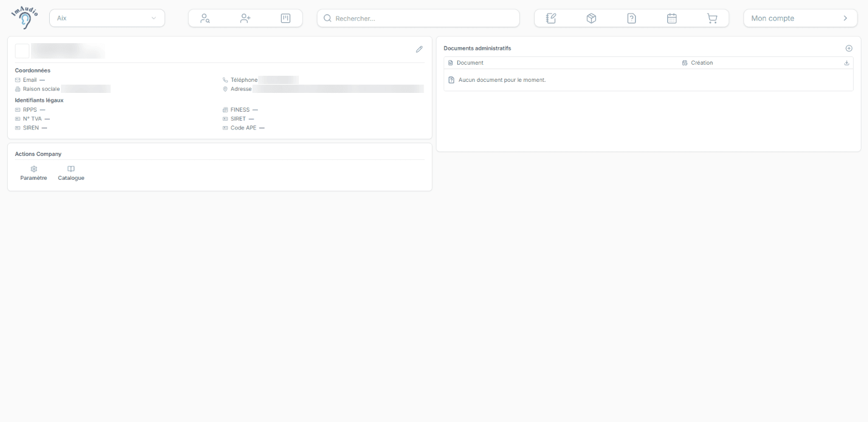Image resolution: width=868 pixels, height=422 pixels.
Task: Click the package box icon
Action: 591,18
